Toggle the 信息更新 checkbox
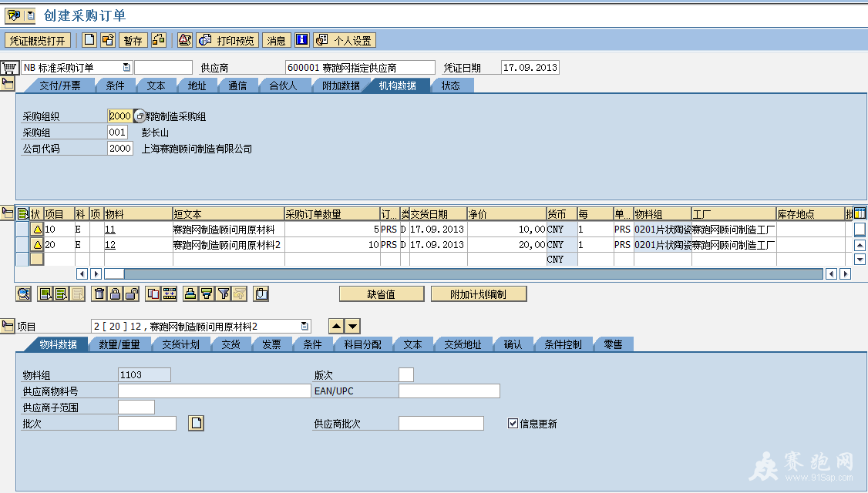The image size is (868, 493). 513,423
